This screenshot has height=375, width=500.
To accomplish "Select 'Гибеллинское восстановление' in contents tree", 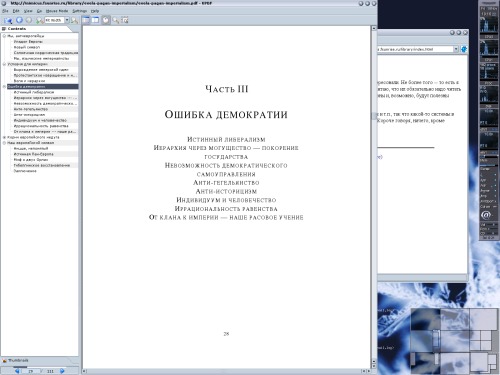I will (x=42, y=165).
